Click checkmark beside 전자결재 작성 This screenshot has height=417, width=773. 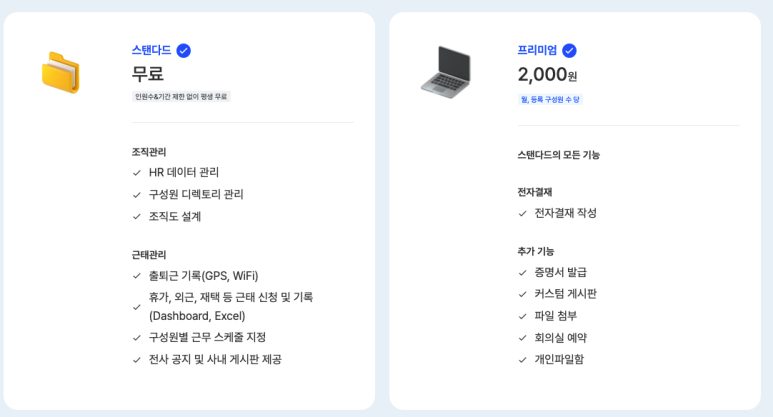[522, 214]
